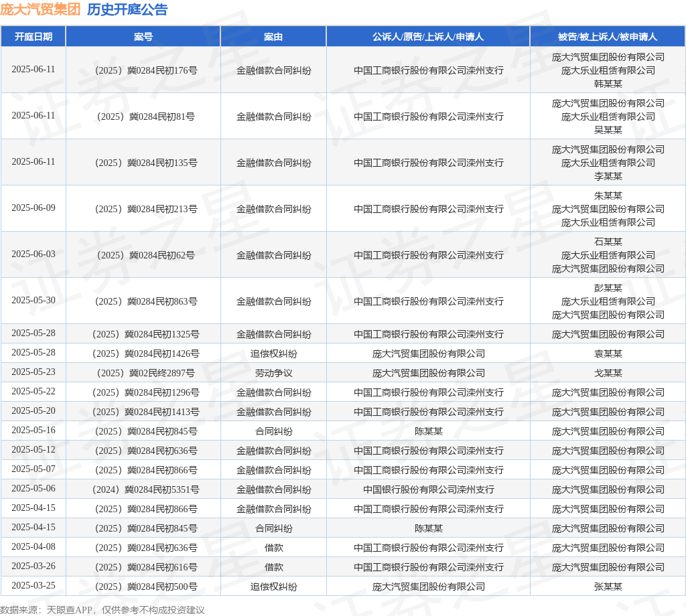Click defendant 吴某某
Viewport: 686px width, 616px height.
pyautogui.click(x=608, y=130)
